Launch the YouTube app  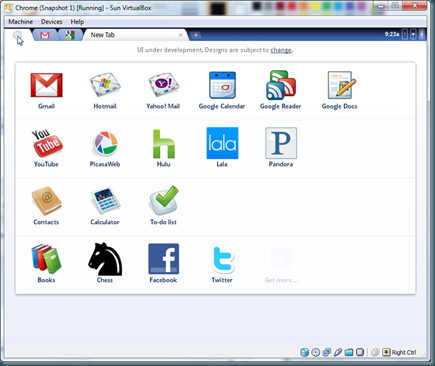(x=47, y=143)
